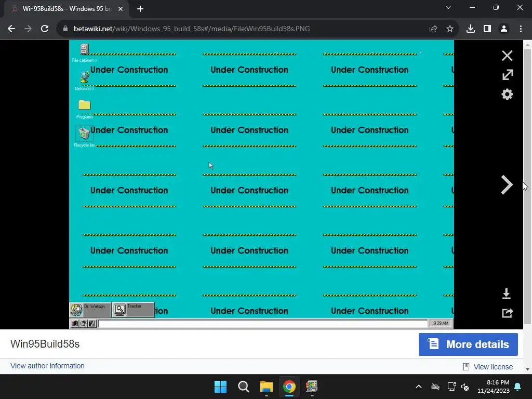Click the address bar URL
The height and width of the screenshot is (399, 532).
click(192, 29)
